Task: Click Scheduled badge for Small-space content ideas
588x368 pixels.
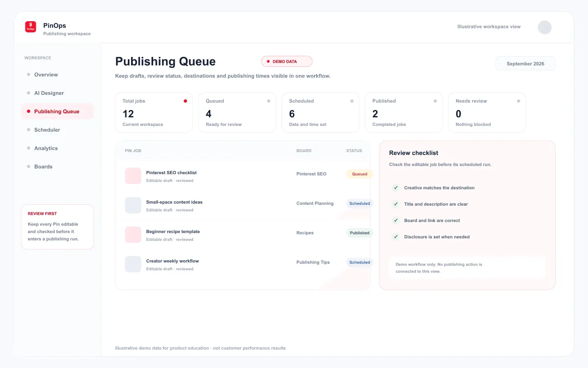Action: click(x=360, y=203)
